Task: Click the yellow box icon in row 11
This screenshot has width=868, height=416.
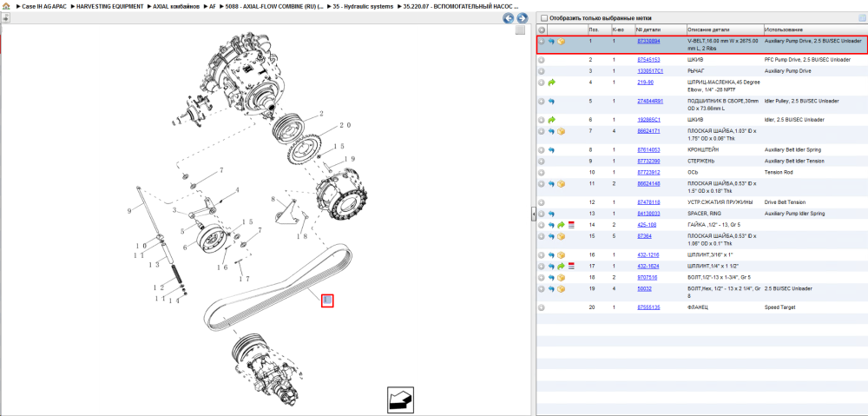Action: pos(562,184)
